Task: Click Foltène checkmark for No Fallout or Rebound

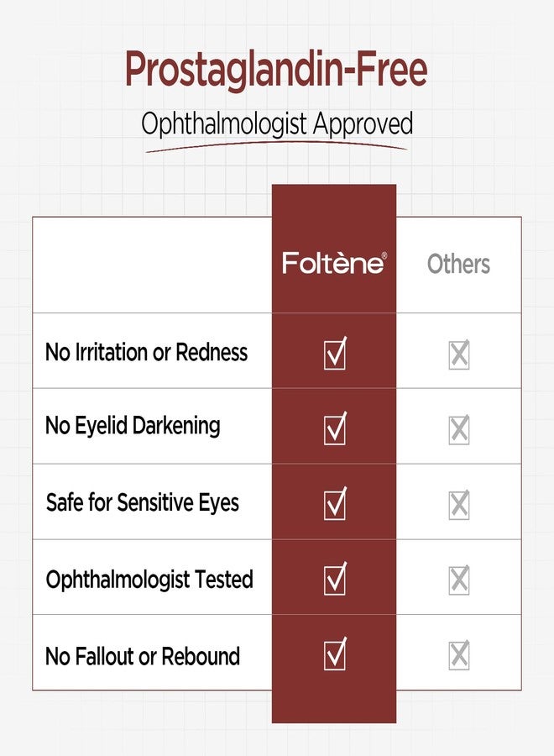Action: 335,654
